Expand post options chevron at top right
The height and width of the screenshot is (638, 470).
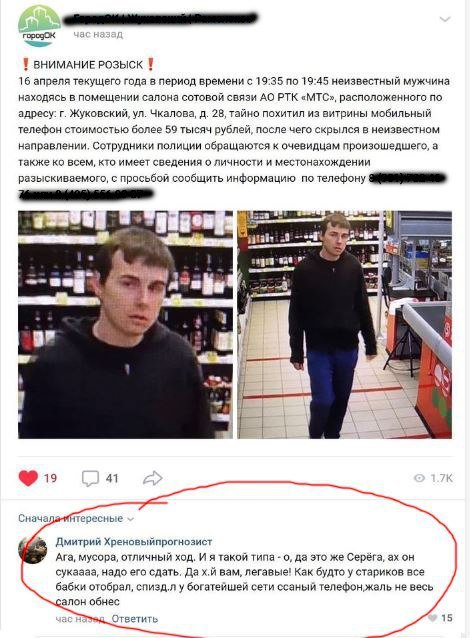coord(445,19)
